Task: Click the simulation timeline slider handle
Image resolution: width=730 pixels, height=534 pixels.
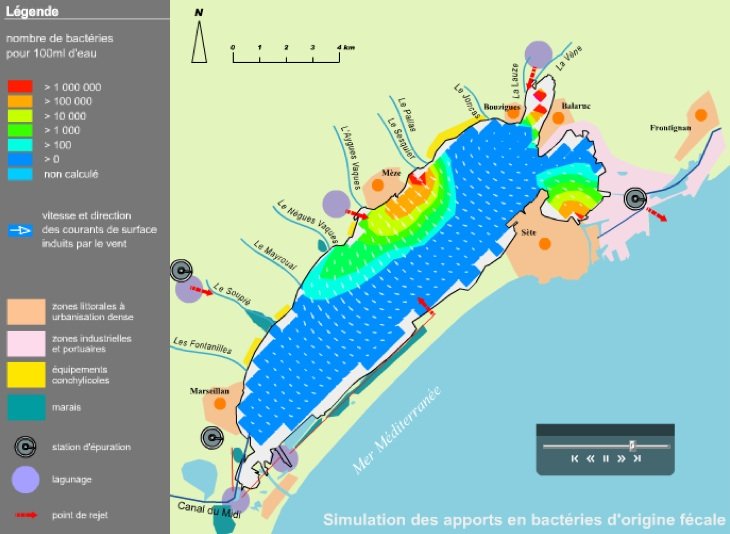Action: 632,444
